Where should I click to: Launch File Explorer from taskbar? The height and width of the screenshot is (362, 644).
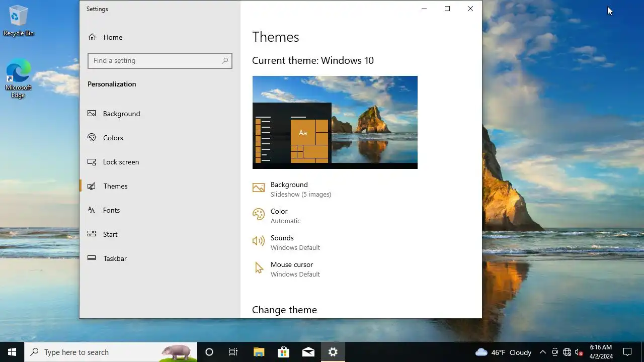(259, 352)
